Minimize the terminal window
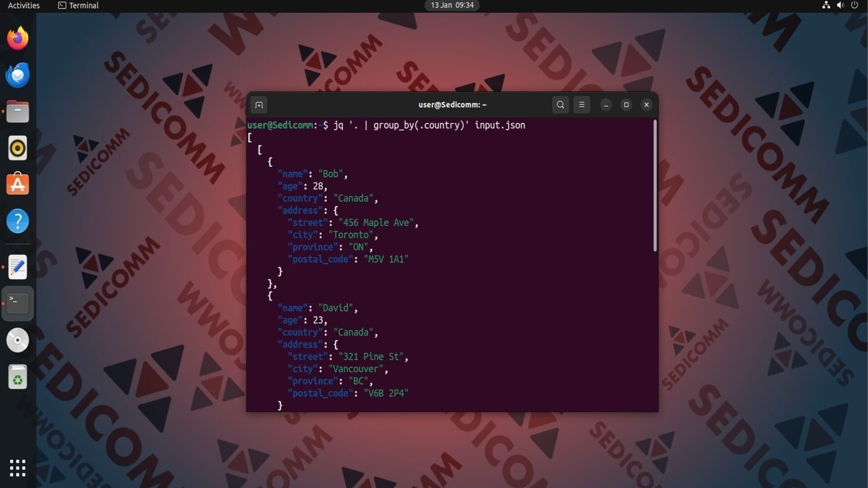The width and height of the screenshot is (868, 488). (x=606, y=105)
